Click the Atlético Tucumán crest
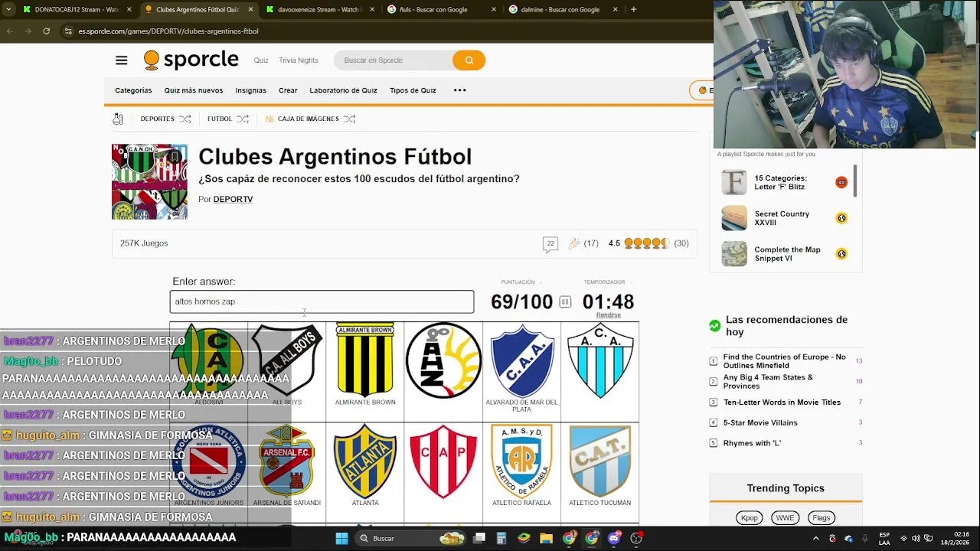 (600, 461)
